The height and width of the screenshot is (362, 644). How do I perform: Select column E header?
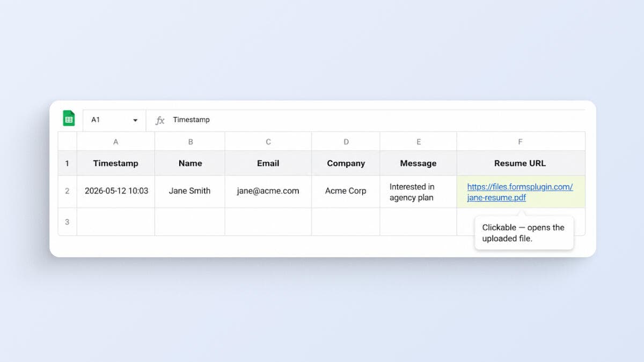click(419, 142)
